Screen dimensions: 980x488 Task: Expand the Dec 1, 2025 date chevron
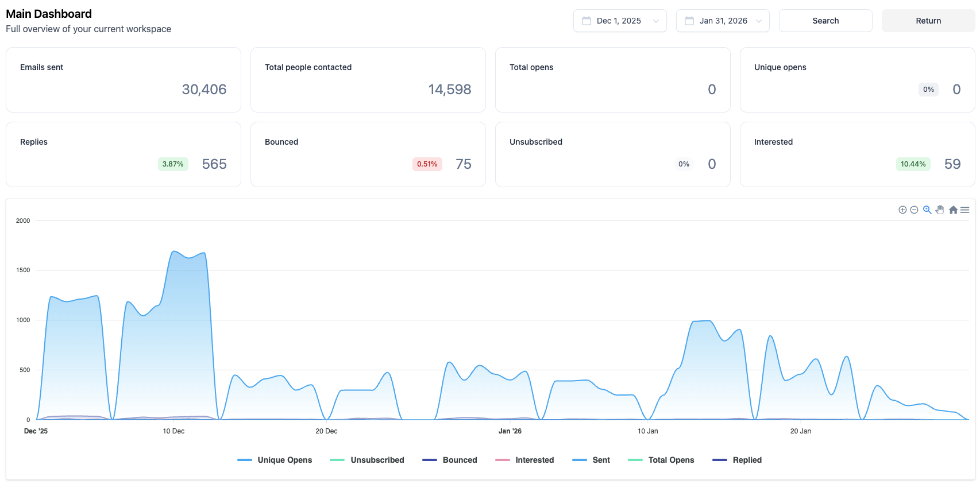(x=656, y=21)
